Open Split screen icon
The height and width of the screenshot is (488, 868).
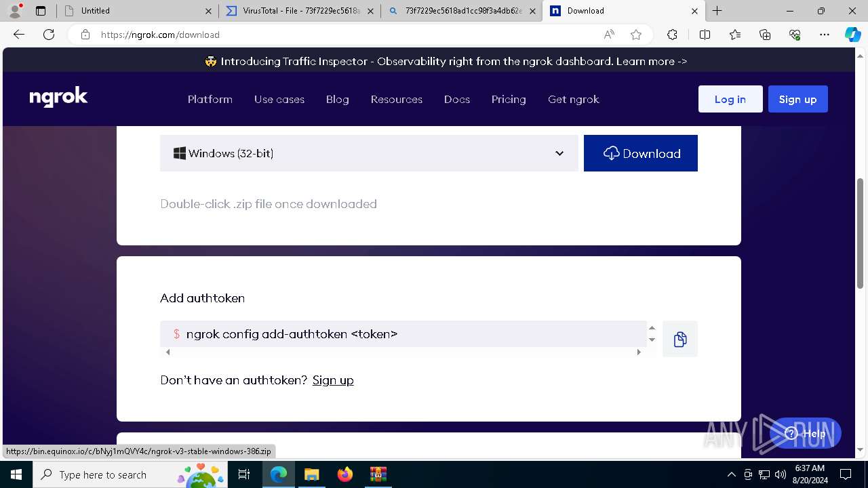pos(705,35)
